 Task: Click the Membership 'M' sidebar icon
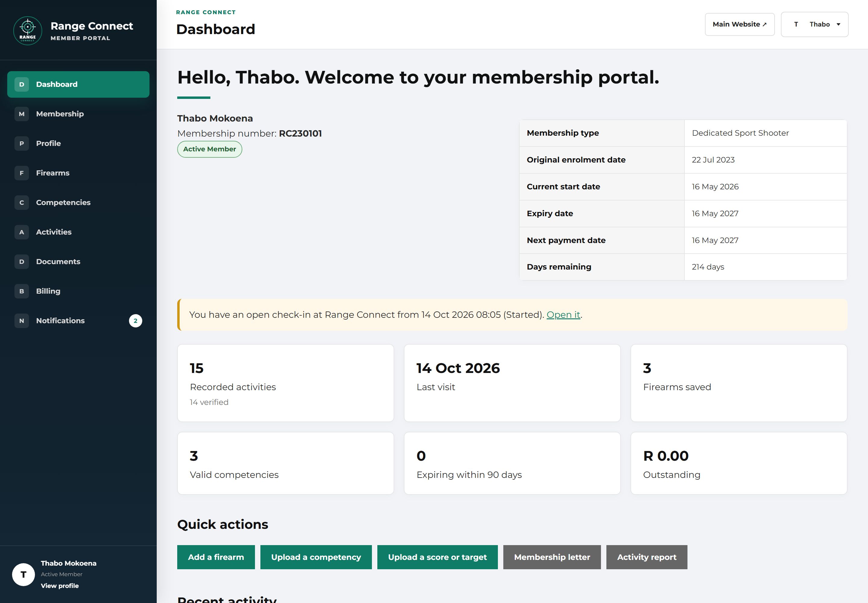click(x=21, y=114)
